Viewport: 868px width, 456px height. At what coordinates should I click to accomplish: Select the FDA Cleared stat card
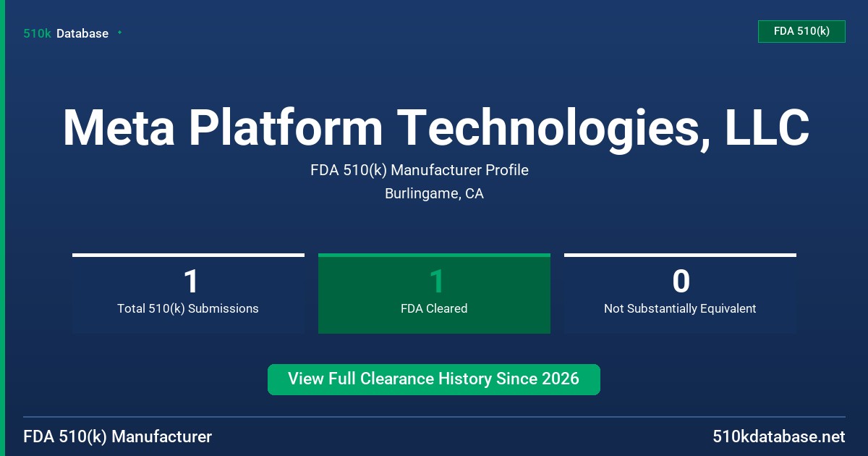434,293
